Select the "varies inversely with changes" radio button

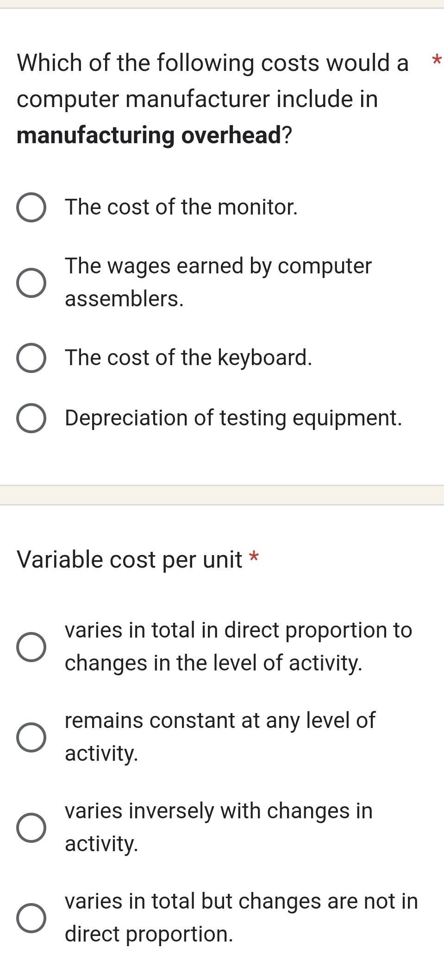tap(31, 828)
